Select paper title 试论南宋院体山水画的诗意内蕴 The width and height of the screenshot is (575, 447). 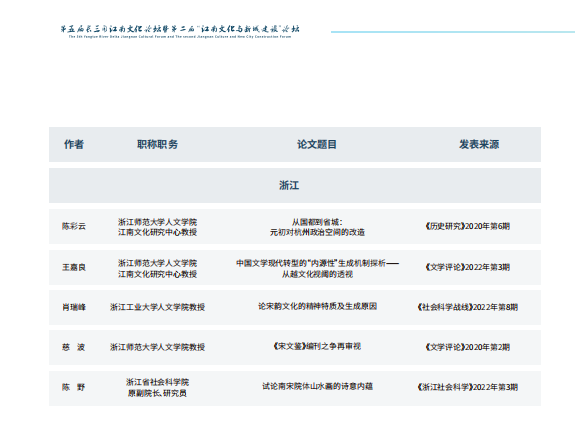(x=317, y=386)
